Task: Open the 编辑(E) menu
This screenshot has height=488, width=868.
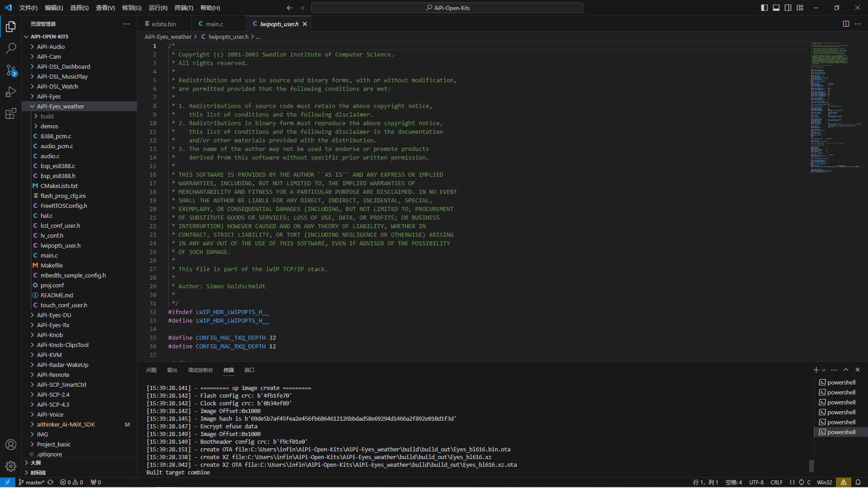Action: (54, 8)
